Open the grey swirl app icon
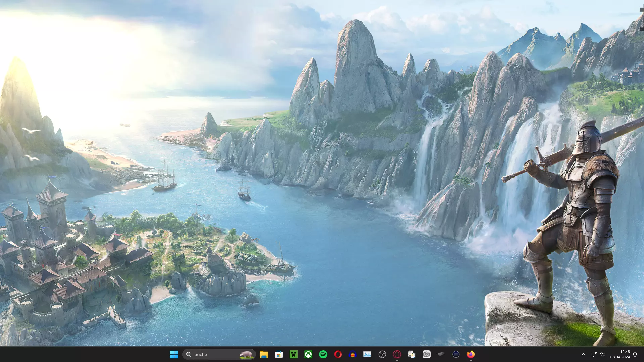This screenshot has height=362, width=644. (427, 354)
